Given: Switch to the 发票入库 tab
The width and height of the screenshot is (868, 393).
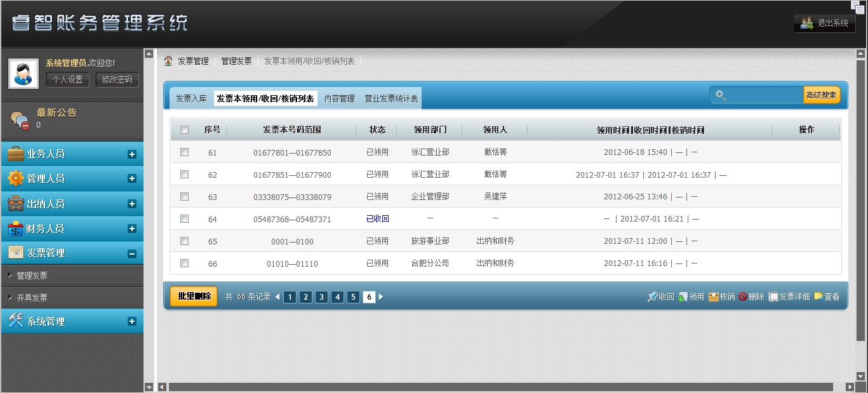Looking at the screenshot, I should click(191, 98).
